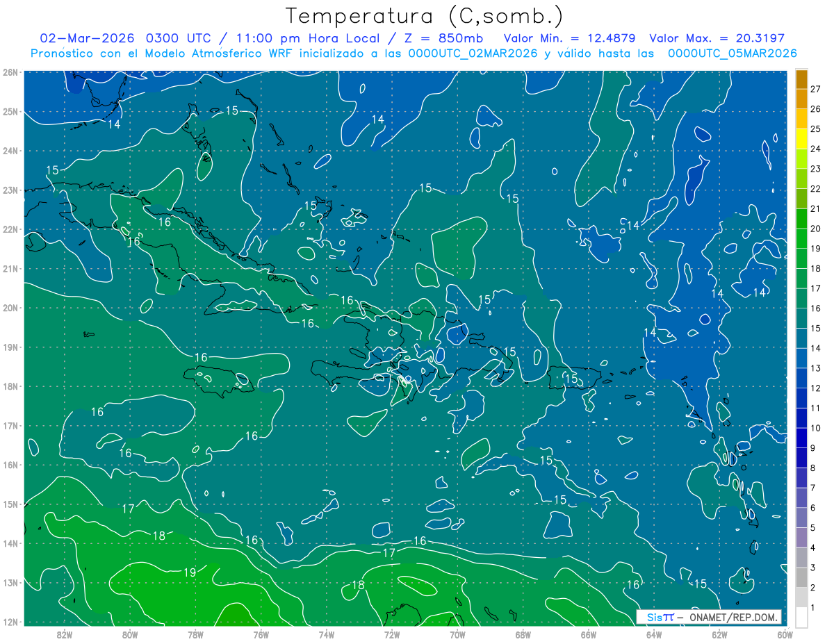Click the '70W' longitude axis label
834x644 pixels.
[457, 634]
